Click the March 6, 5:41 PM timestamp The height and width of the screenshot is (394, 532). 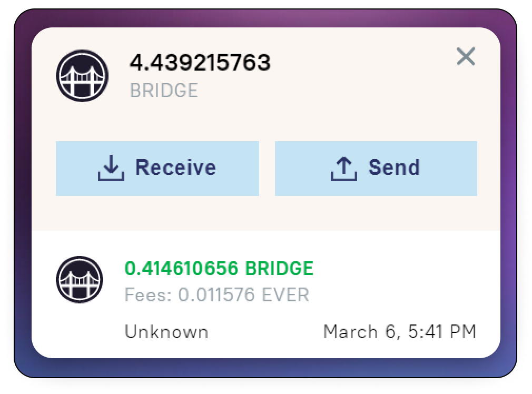pyautogui.click(x=400, y=331)
